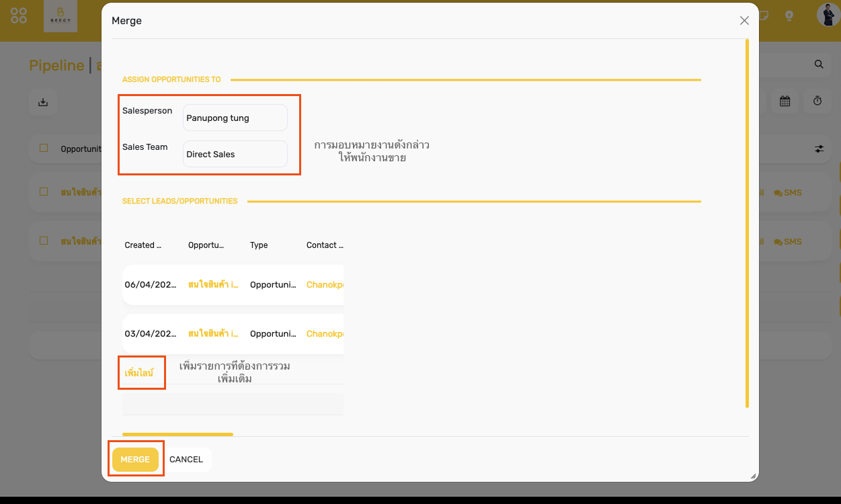The image size is (841, 504).
Task: Tick the second pipeline row checkbox
Action: click(44, 241)
